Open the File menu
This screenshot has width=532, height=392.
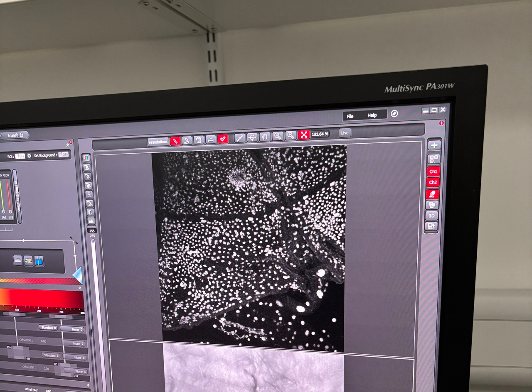(x=350, y=116)
